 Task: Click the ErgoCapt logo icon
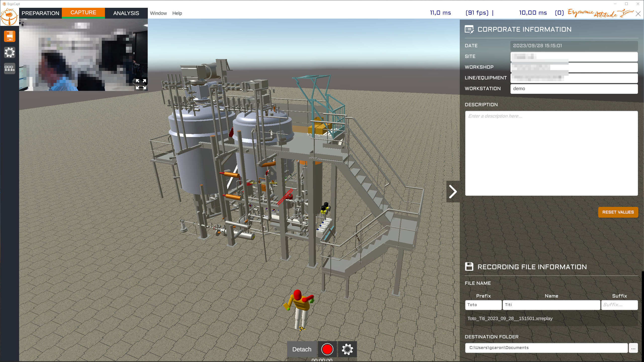click(9, 17)
